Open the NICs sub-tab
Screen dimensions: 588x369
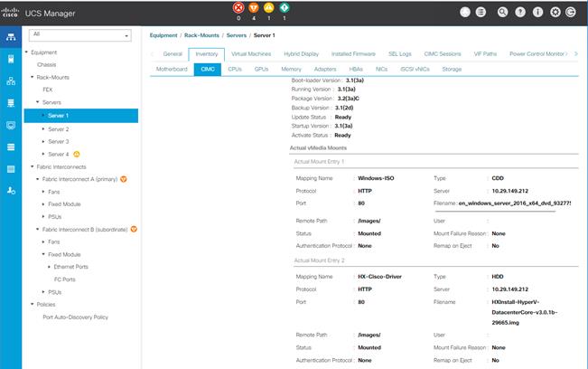[381, 69]
